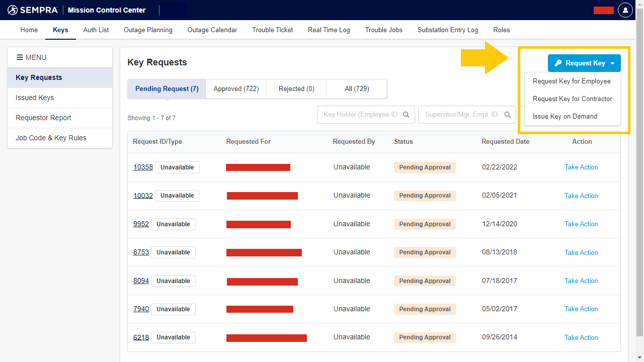The width and height of the screenshot is (644, 362).
Task: Open the Request Key dropdown button
Action: click(x=584, y=63)
